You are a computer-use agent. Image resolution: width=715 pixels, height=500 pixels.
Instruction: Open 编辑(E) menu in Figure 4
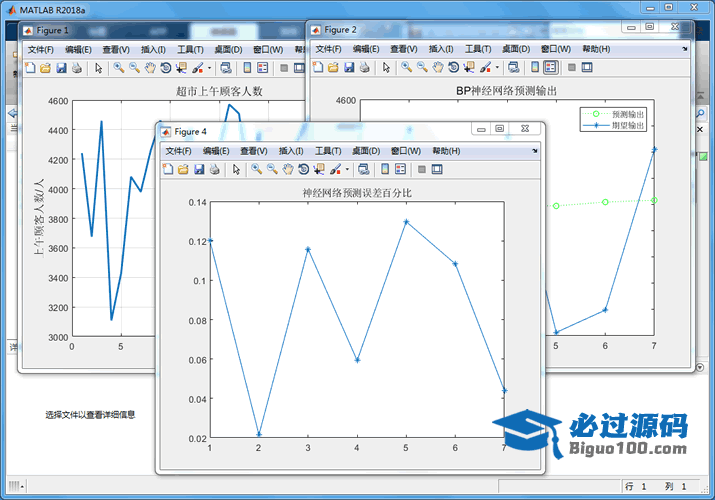tap(216, 151)
